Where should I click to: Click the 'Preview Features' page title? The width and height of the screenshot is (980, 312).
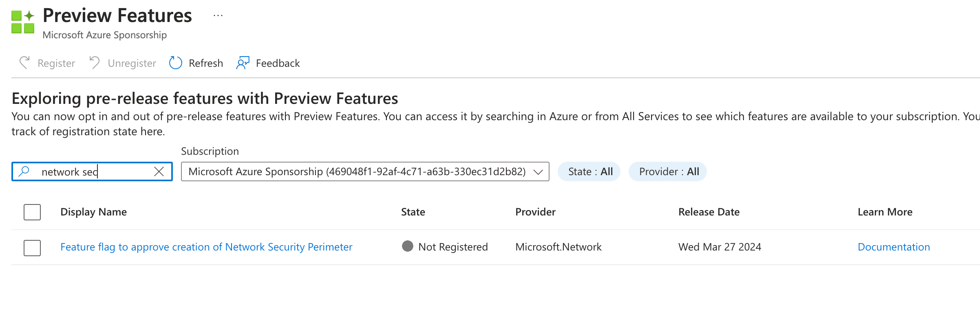(117, 15)
